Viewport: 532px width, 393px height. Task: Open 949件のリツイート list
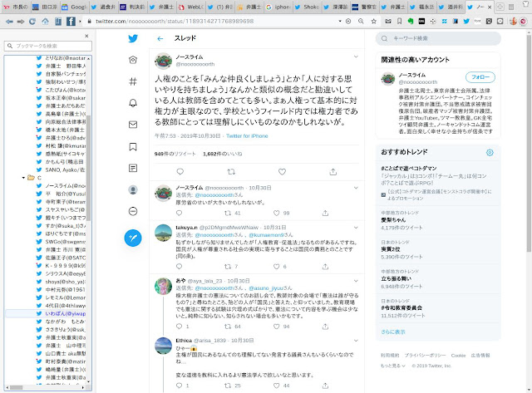point(175,154)
